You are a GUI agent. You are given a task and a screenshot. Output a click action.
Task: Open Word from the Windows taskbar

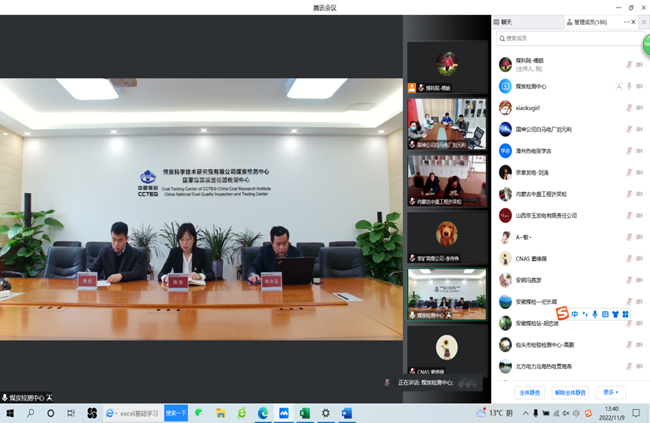tap(347, 412)
